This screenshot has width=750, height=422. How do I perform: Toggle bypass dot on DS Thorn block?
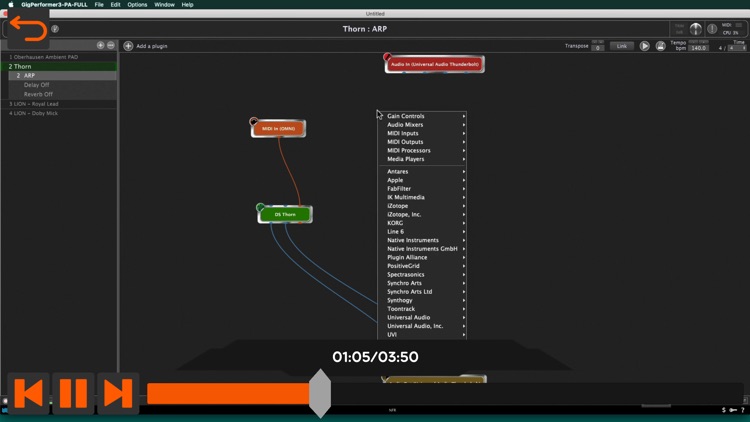(x=260, y=207)
